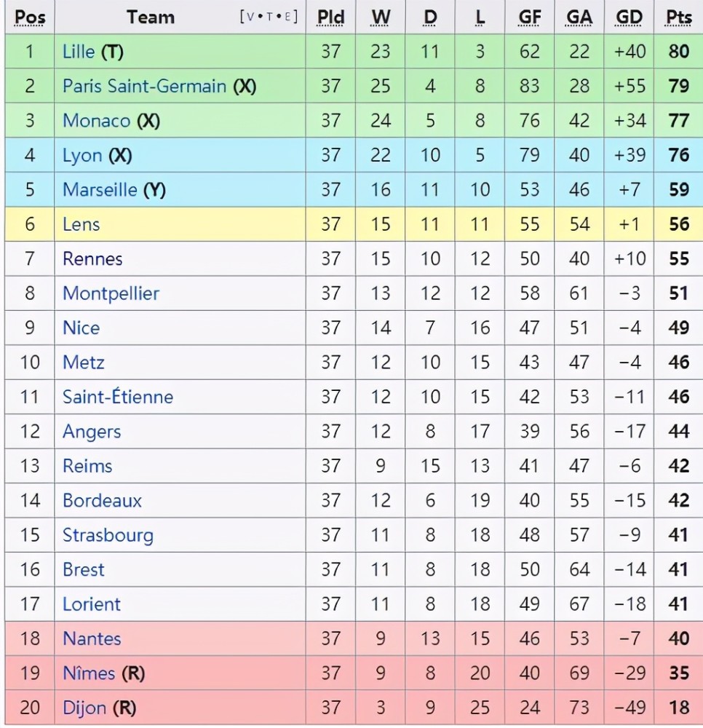703x728 pixels.
Task: Select the Nîmes team link
Action: tap(89, 673)
